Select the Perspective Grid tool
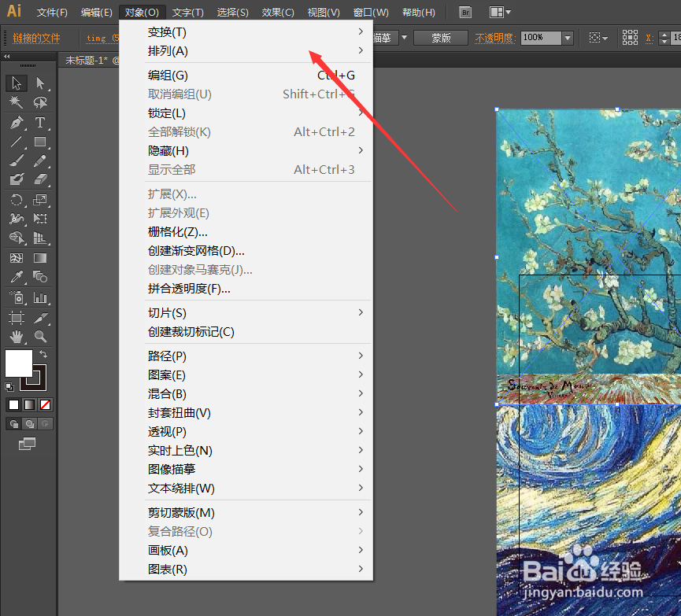681x616 pixels. pyautogui.click(x=40, y=238)
